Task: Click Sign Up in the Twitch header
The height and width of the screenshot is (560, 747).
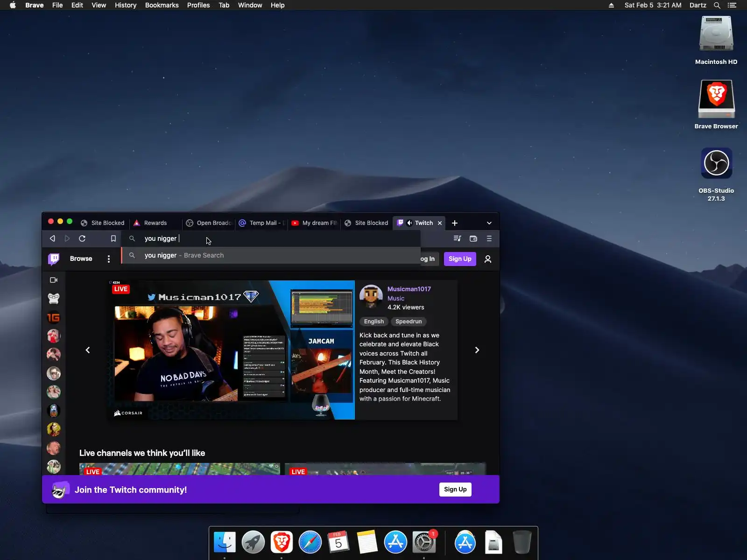Action: click(460, 259)
